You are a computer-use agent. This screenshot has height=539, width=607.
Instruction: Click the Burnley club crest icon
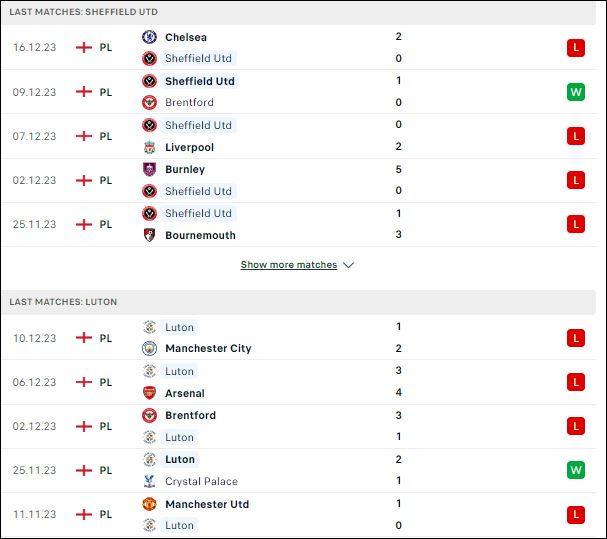click(149, 169)
